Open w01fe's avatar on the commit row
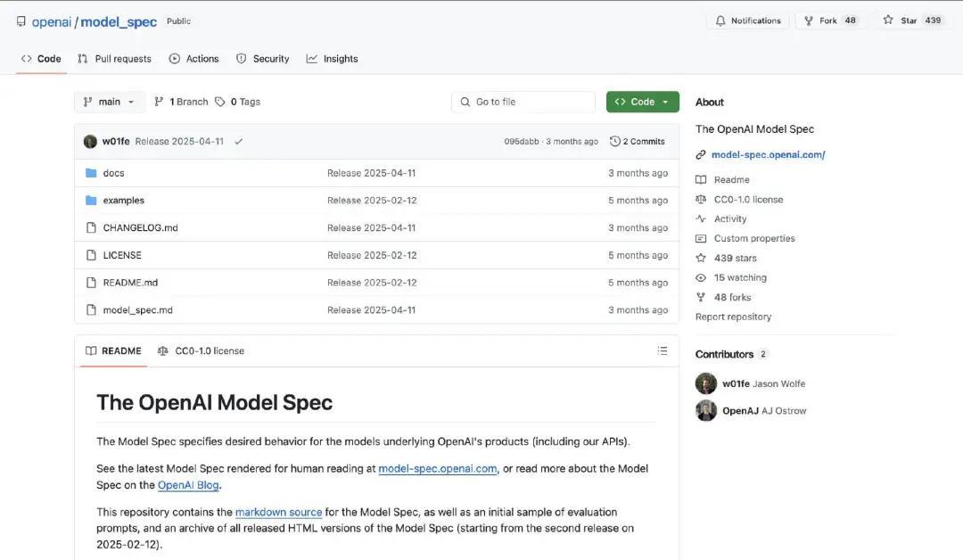Image resolution: width=963 pixels, height=560 pixels. click(90, 141)
